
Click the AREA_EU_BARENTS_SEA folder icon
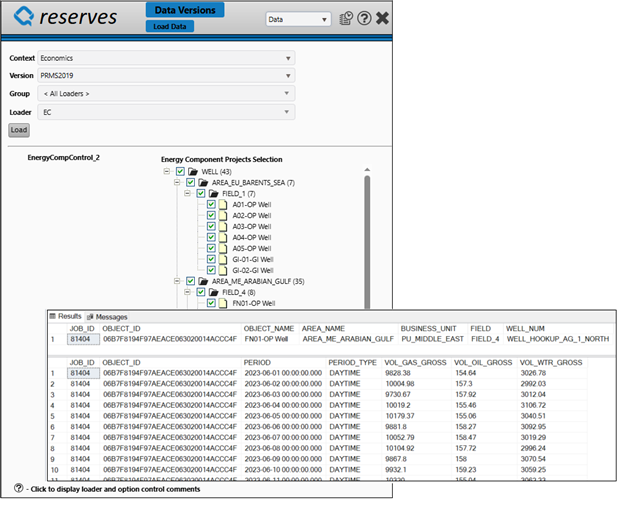[203, 183]
